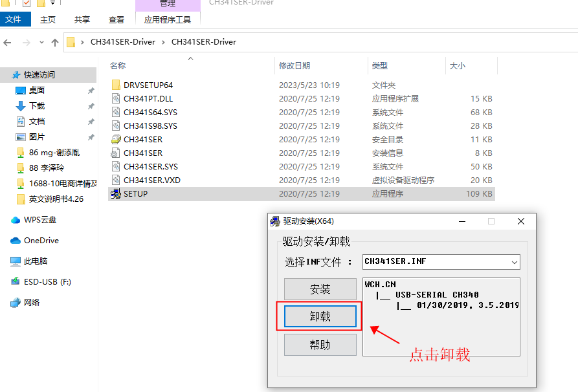Click the back navigation arrow
578x392 pixels.
pos(8,43)
